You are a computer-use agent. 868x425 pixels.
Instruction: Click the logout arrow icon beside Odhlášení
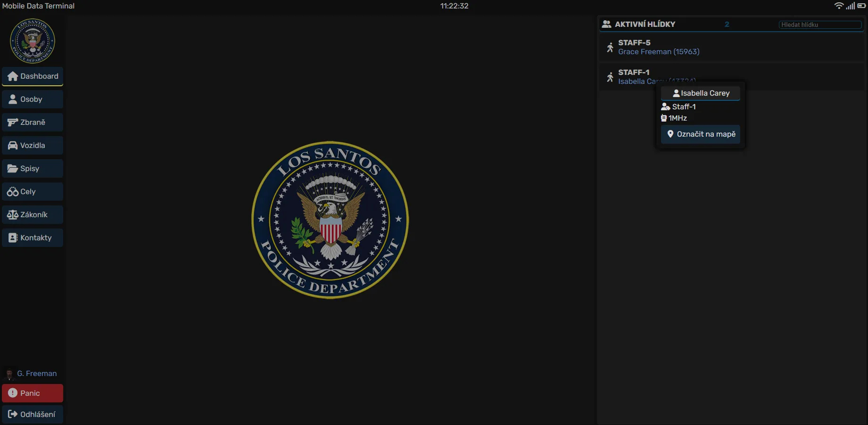(13, 414)
